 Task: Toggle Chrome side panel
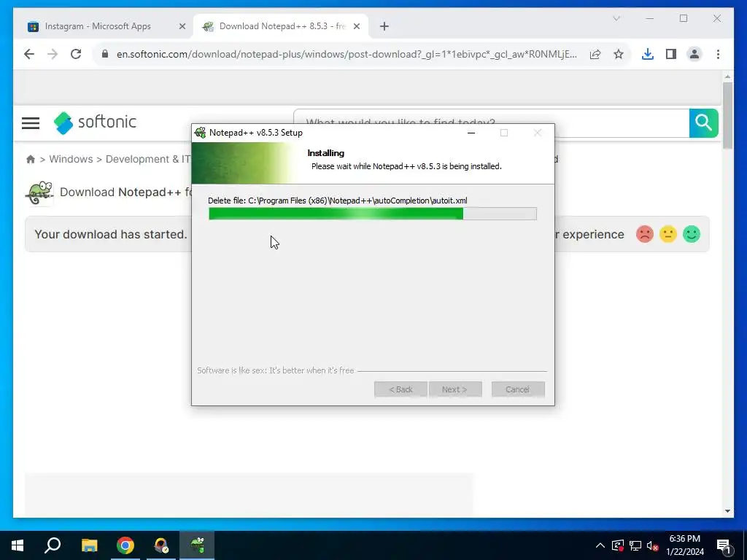[x=671, y=54]
